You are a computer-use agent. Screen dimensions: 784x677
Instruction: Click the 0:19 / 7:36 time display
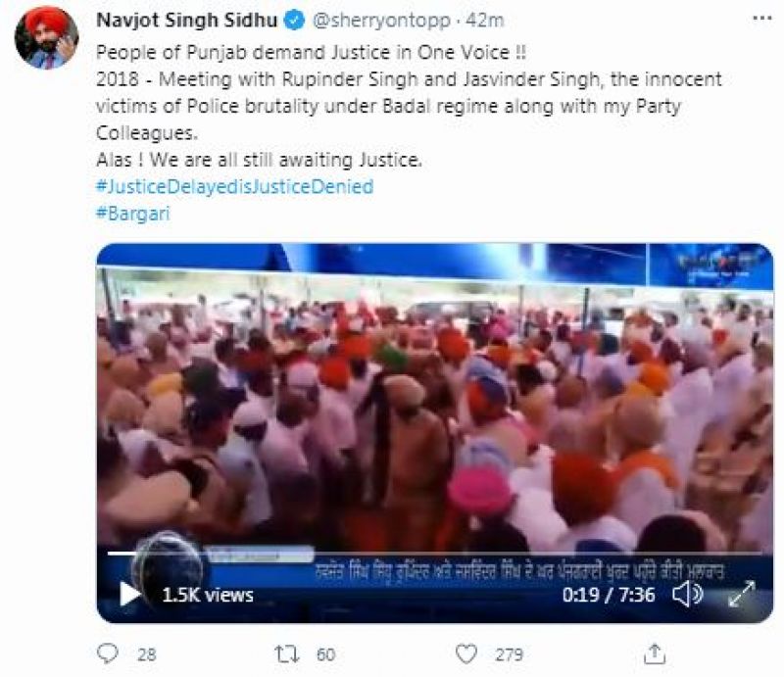pos(609,594)
